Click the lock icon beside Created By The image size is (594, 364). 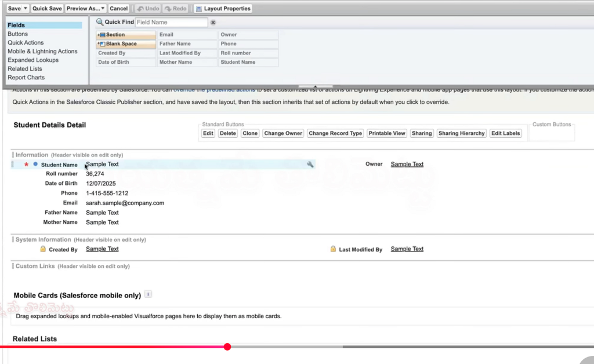[x=43, y=249]
